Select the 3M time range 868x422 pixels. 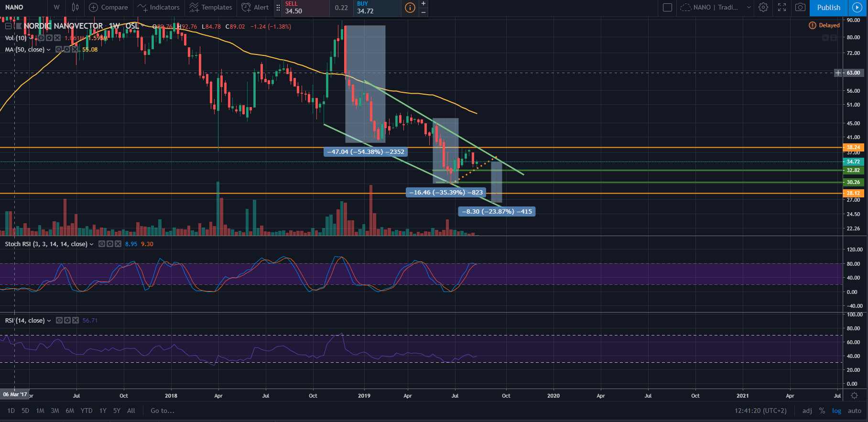pos(55,411)
